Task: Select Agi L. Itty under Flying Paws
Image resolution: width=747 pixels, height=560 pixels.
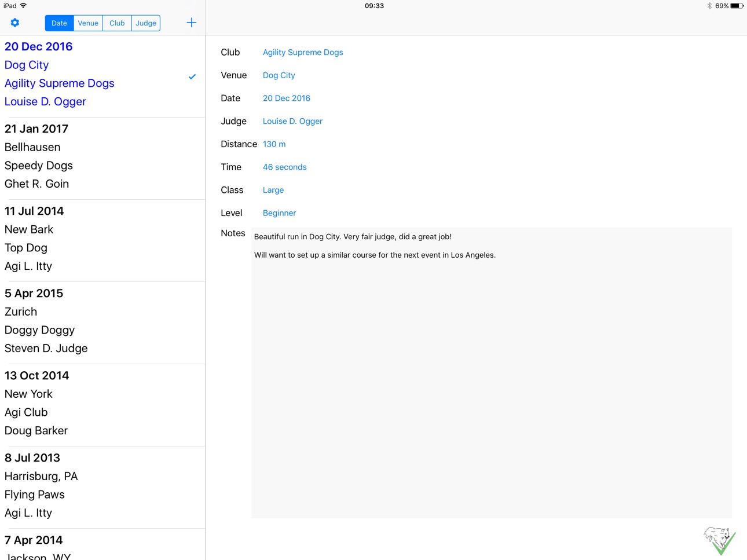Action: click(28, 513)
